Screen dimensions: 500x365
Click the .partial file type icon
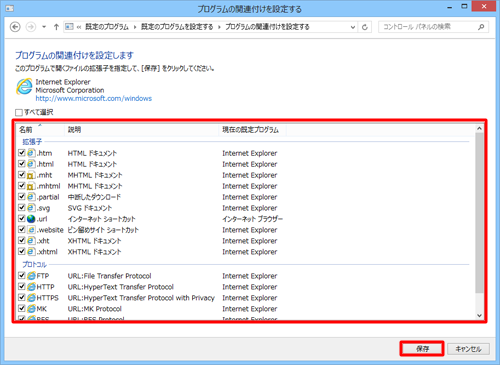[31, 197]
